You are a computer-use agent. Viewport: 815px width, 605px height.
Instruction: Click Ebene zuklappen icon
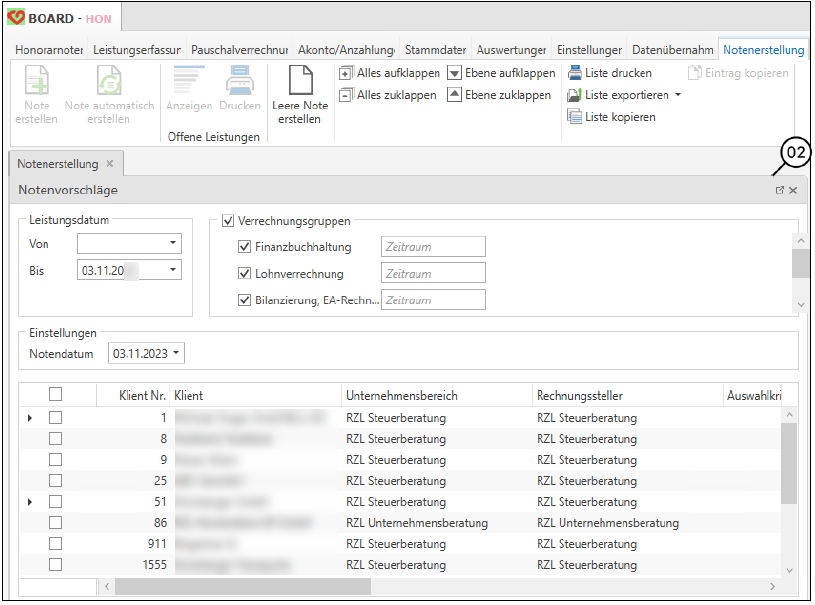click(454, 95)
